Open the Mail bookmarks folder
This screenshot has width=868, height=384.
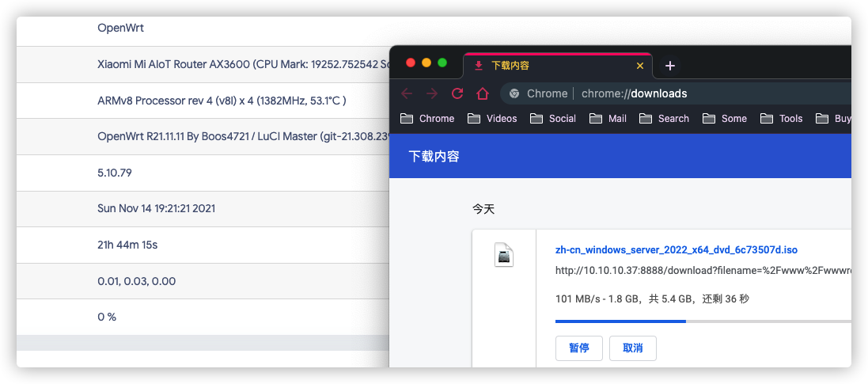608,119
